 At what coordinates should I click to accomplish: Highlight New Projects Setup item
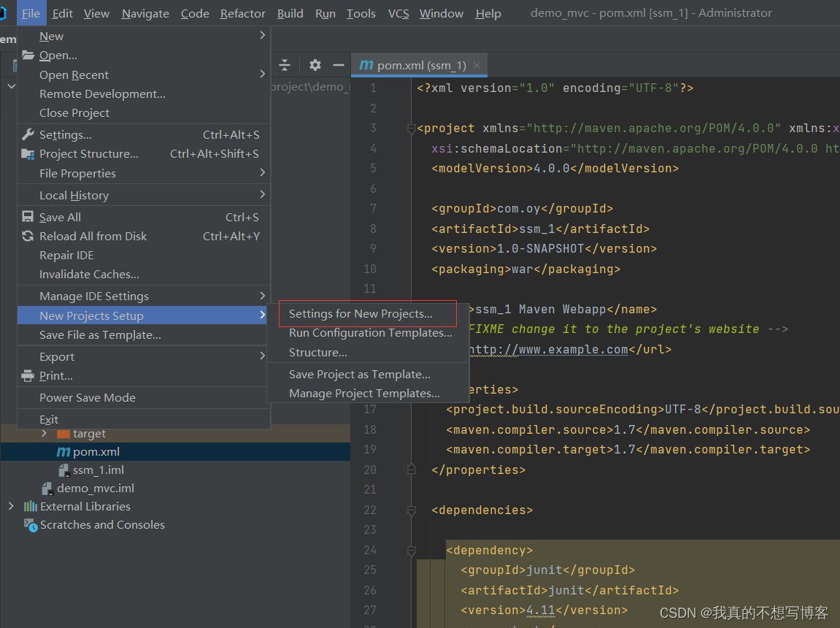pyautogui.click(x=144, y=315)
